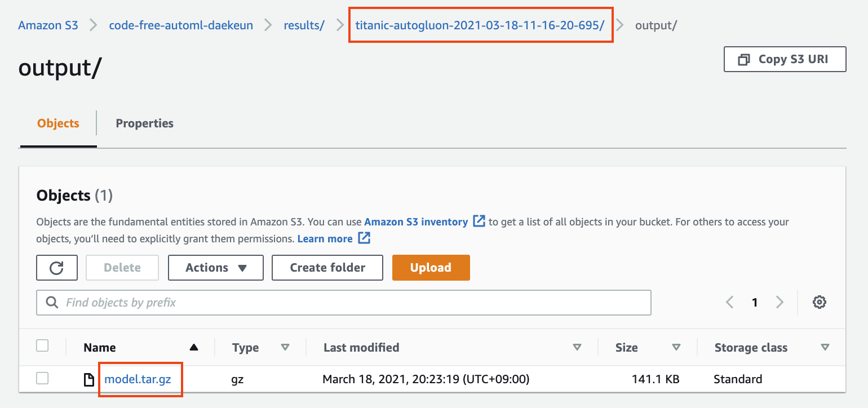The height and width of the screenshot is (408, 868).
Task: Open the Actions dropdown menu
Action: pyautogui.click(x=216, y=268)
